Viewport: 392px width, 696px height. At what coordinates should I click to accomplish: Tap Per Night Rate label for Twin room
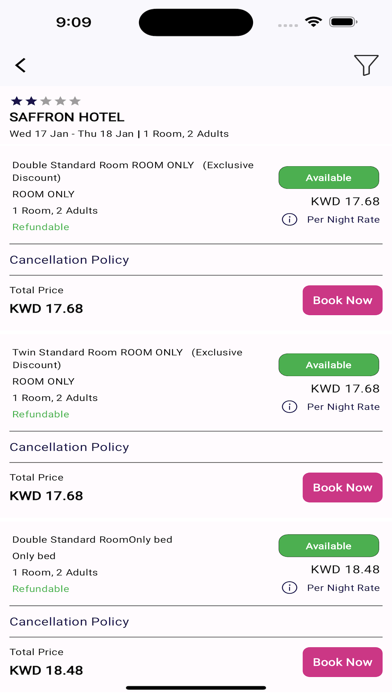343,407
